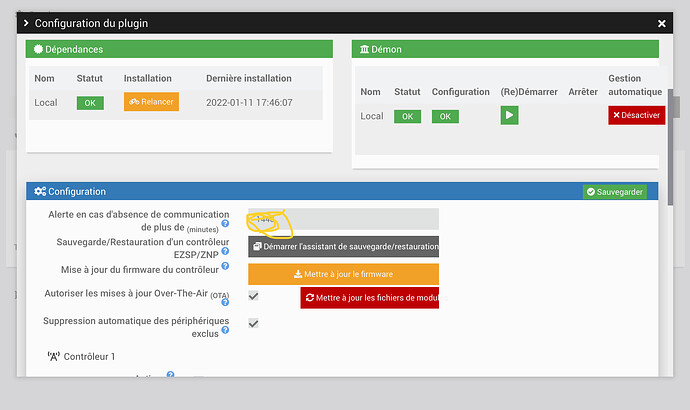
Task: Open help for controller firmware update
Action: [225, 266]
